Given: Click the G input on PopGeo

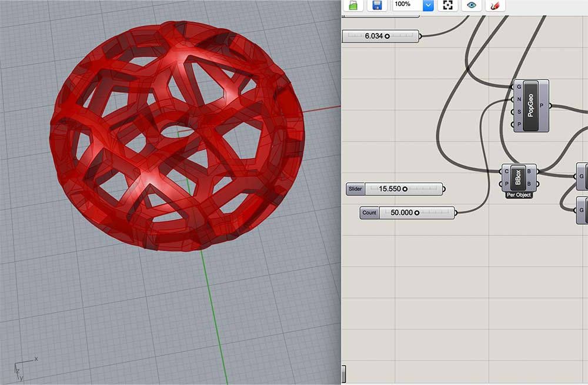Looking at the screenshot, I should coord(519,87).
